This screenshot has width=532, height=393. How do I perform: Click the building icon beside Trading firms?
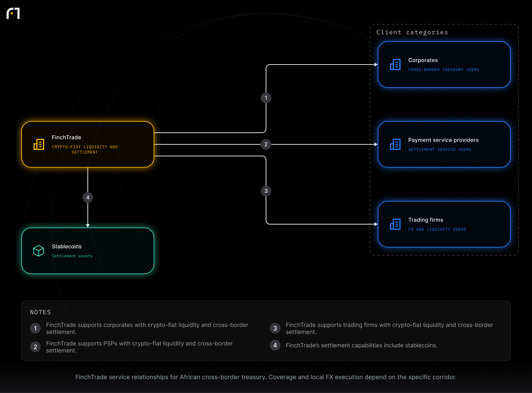tap(395, 224)
